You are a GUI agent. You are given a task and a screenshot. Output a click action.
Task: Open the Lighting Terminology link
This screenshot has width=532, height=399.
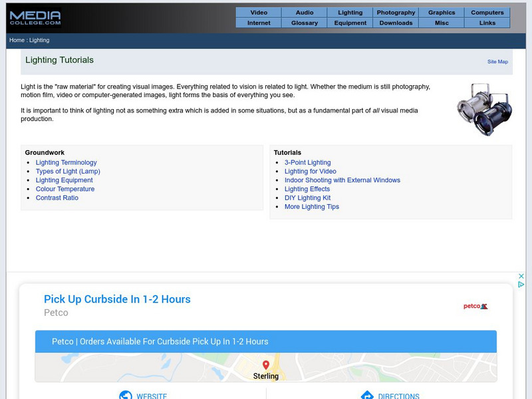tap(66, 162)
